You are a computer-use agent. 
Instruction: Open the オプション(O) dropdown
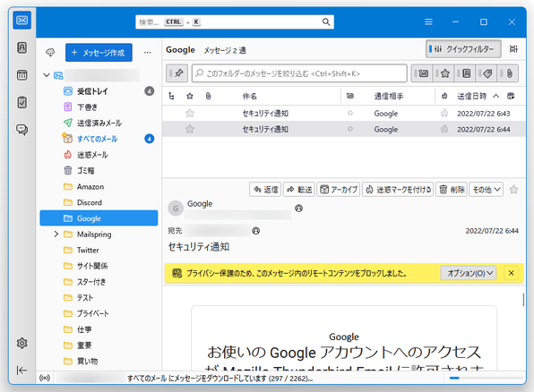(469, 273)
